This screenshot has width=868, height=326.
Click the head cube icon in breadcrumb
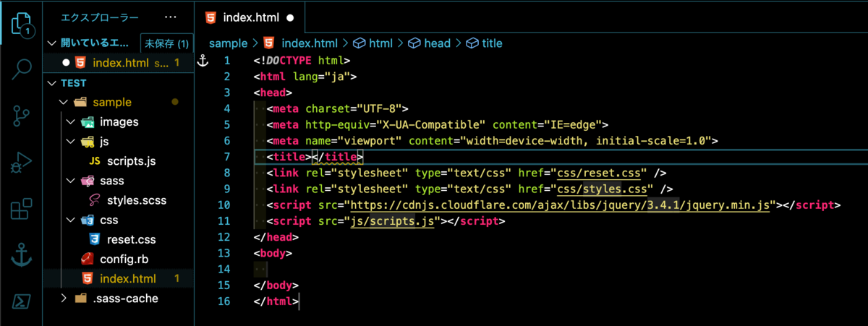pyautogui.click(x=415, y=43)
